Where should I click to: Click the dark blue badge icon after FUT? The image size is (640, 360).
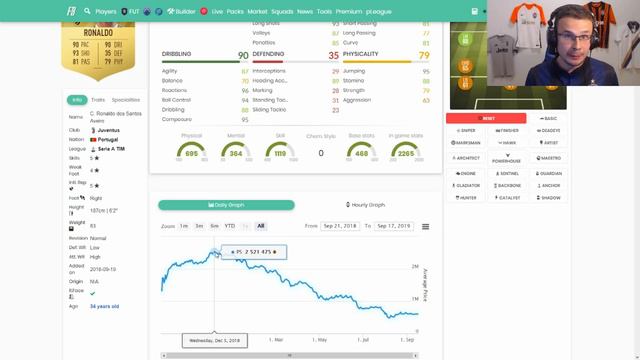click(147, 11)
